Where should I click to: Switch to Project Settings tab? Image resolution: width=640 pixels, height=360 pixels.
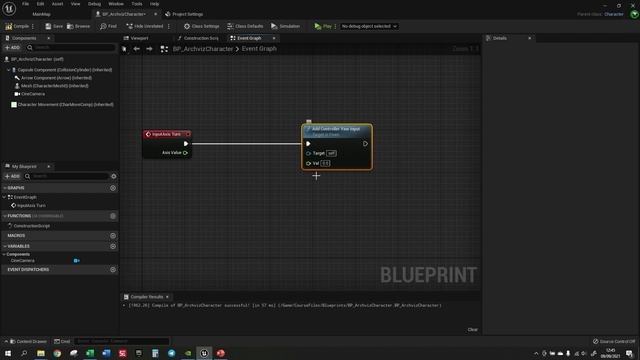(x=184, y=14)
